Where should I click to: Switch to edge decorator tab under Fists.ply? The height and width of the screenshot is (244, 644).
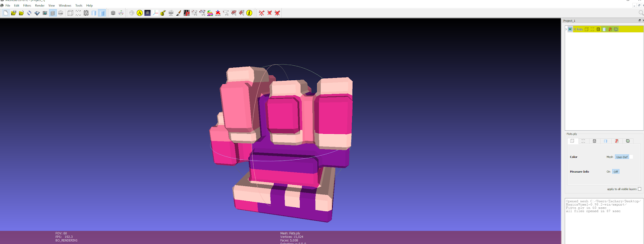pos(627,141)
